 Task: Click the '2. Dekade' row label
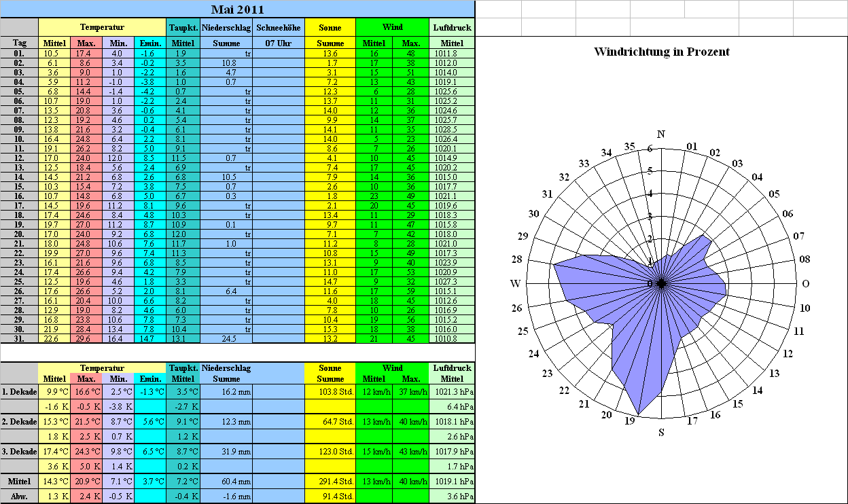click(20, 421)
